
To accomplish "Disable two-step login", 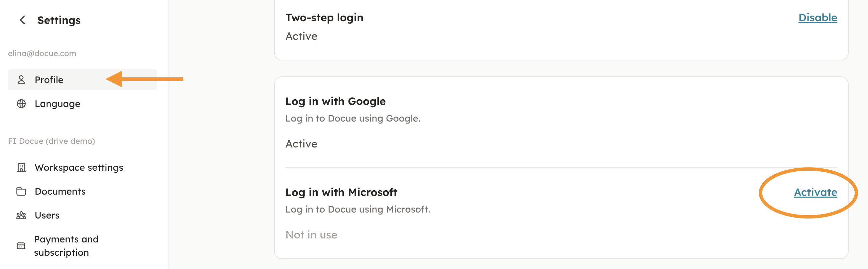I will point(817,18).
